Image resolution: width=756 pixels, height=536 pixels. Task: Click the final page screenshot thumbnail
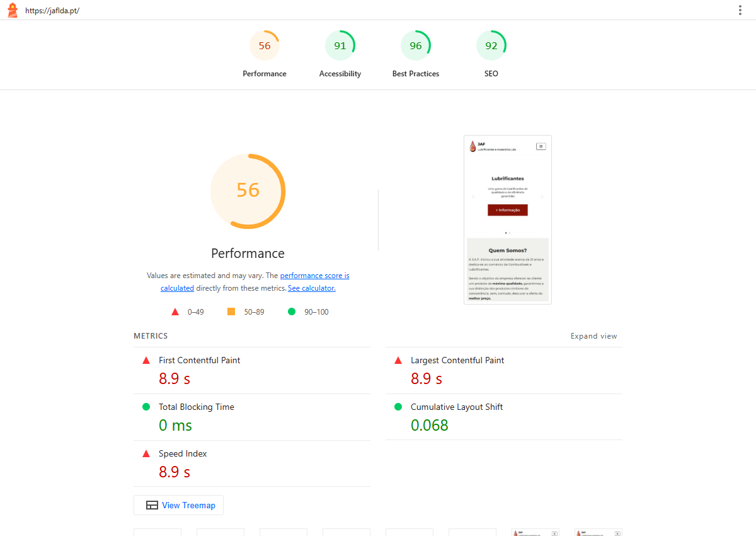tap(508, 219)
